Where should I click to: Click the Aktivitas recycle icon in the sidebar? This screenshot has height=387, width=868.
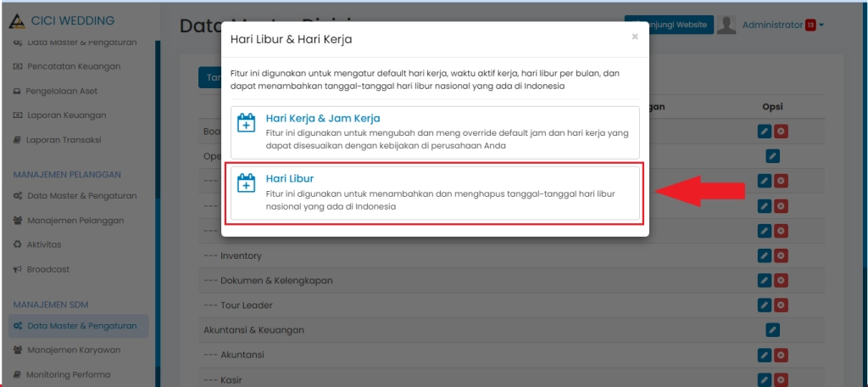pos(17,244)
